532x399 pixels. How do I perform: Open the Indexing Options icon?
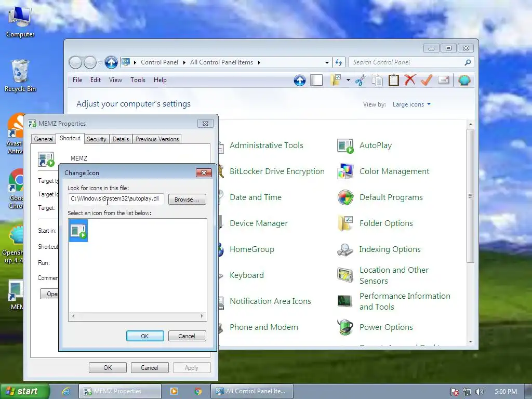click(x=345, y=249)
